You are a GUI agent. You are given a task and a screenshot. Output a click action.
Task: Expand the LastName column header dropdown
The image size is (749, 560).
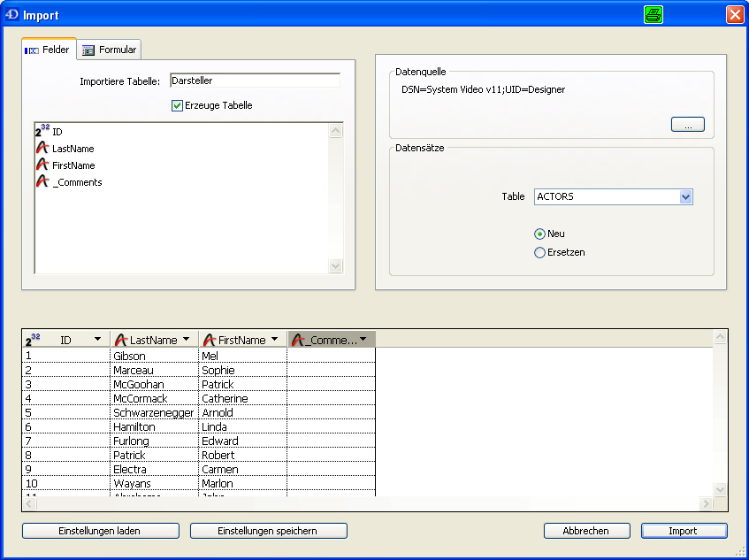(x=187, y=340)
